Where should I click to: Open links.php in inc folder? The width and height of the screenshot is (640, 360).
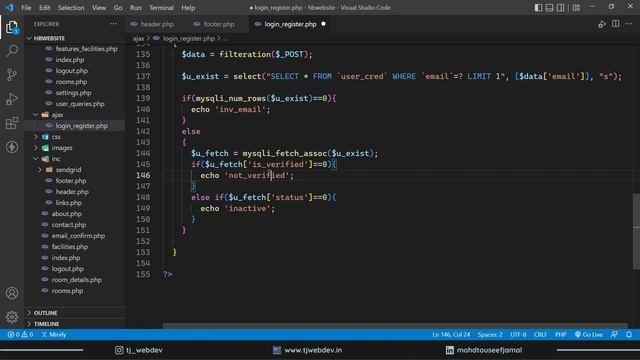(69, 203)
